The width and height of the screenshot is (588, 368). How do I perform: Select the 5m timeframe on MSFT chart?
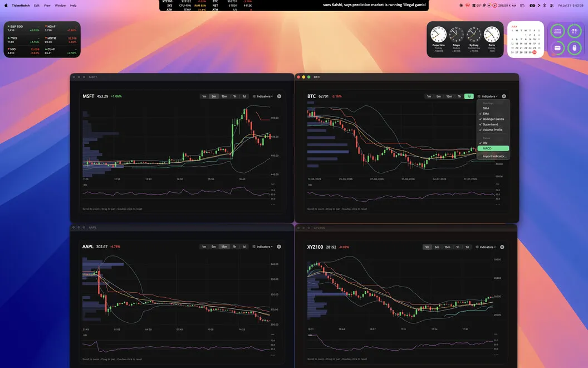[214, 96]
